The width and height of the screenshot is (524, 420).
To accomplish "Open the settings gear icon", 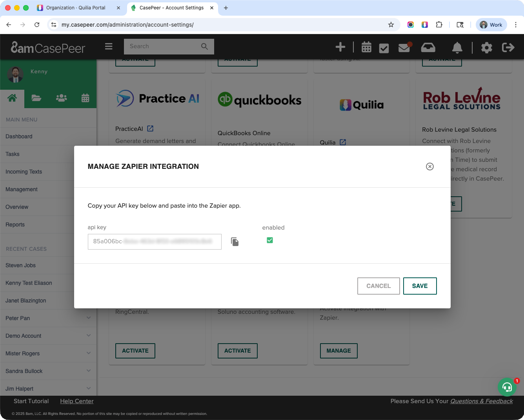I will coord(487,47).
